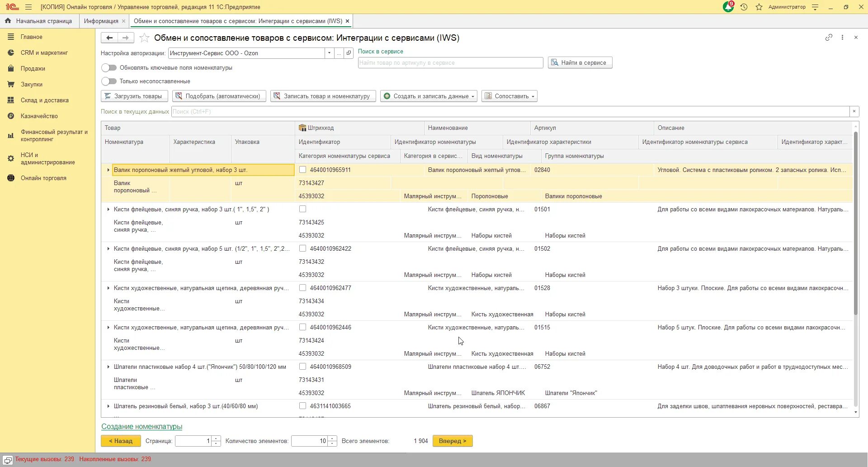Navigate forward with the right arrow
868x467 pixels.
(126, 38)
